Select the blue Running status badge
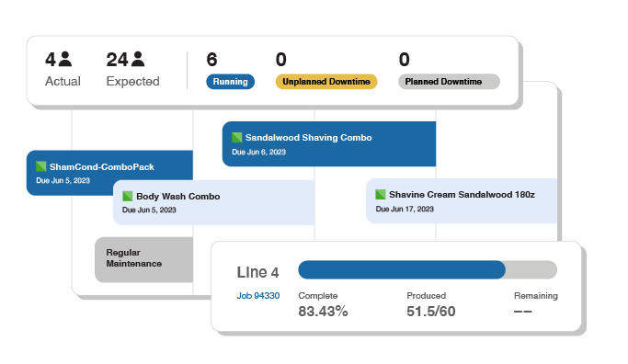The width and height of the screenshot is (628, 364). [230, 82]
